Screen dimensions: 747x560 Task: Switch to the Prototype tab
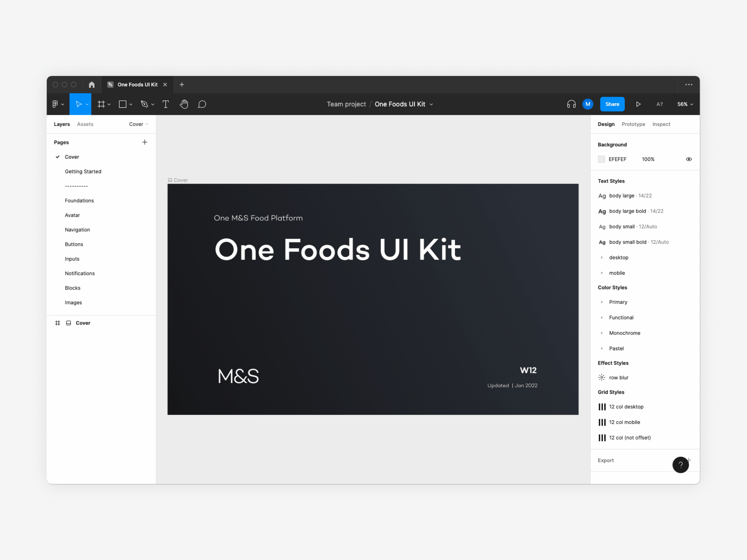tap(633, 124)
